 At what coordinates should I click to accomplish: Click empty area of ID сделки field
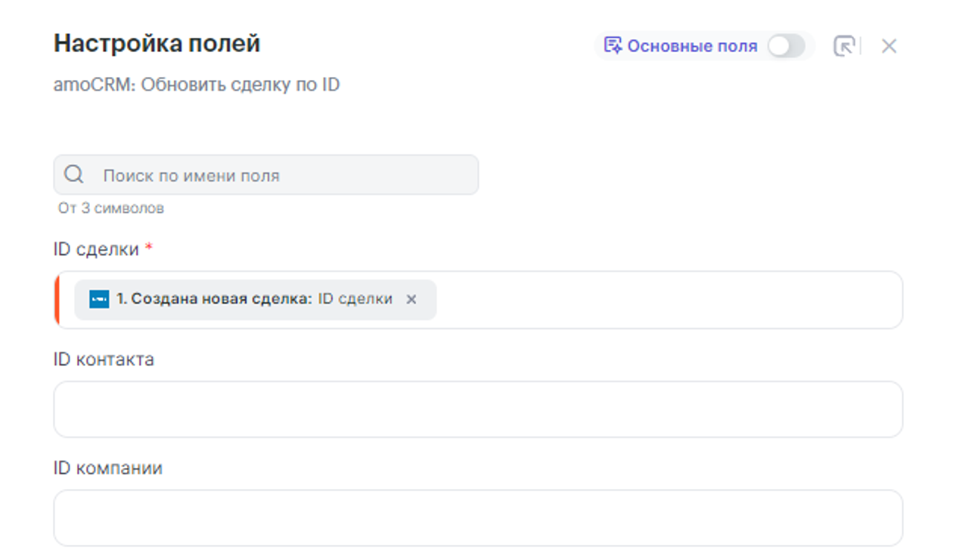point(666,299)
